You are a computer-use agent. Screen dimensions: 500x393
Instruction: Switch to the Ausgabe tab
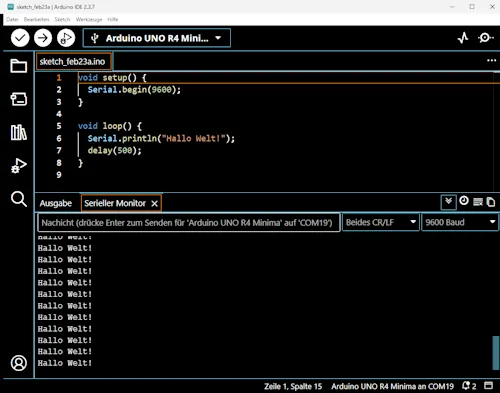[56, 203]
